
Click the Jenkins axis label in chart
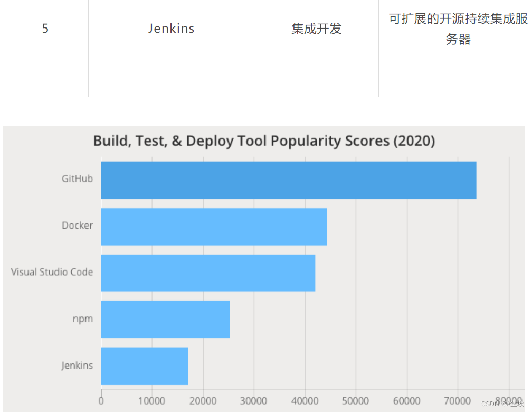[77, 366]
